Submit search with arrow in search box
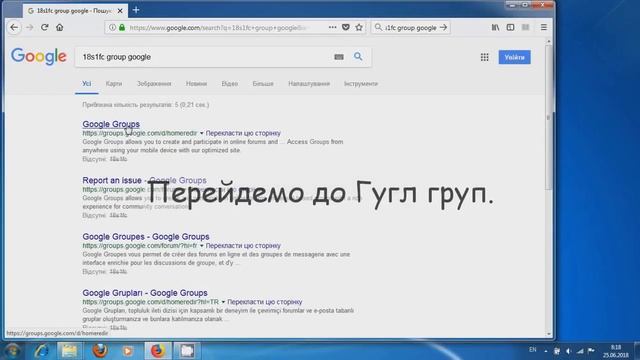Image resolution: width=640 pixels, height=360 pixels. (x=444, y=27)
